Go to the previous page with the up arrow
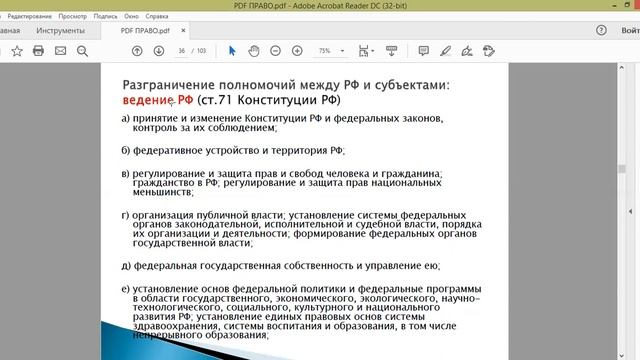Image resolution: width=640 pixels, height=360 pixels. click(x=137, y=51)
